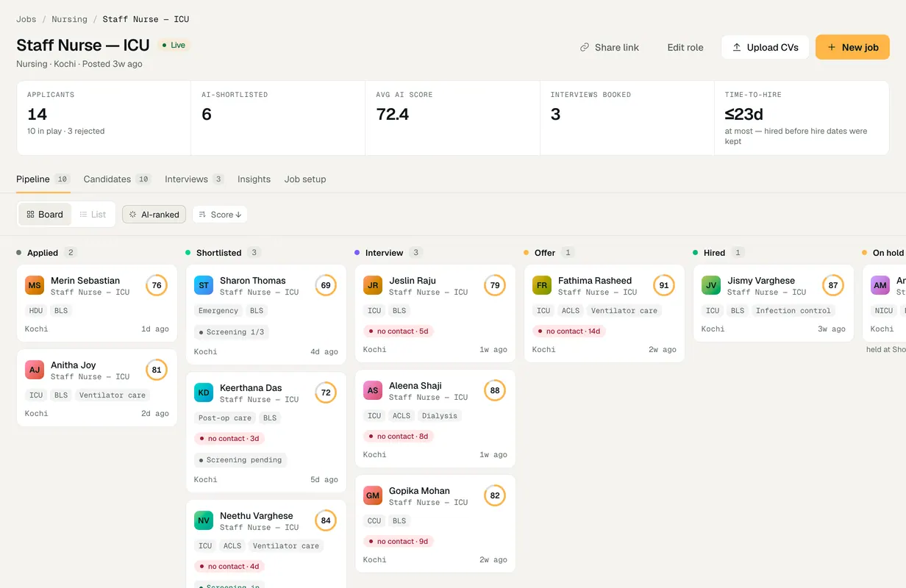Click the NV avatar for Neethu Varghese

[204, 520]
